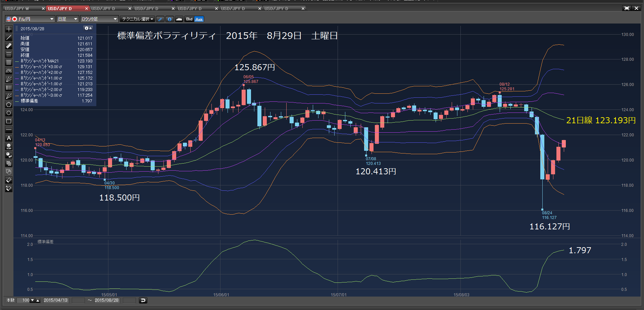Screen dimensions: 644x310
Task: Increase 本数 count with up arrow
Action: (38, 300)
